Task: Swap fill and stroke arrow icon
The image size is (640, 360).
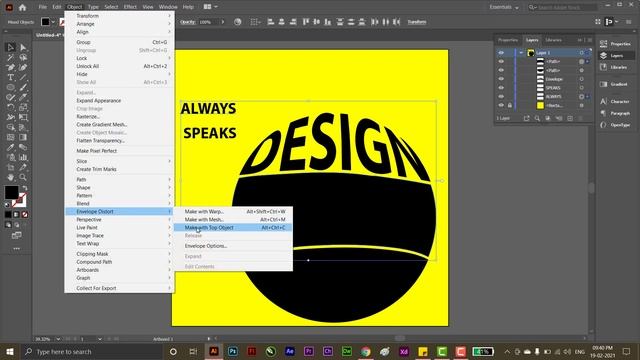Action: pyautogui.click(x=25, y=188)
